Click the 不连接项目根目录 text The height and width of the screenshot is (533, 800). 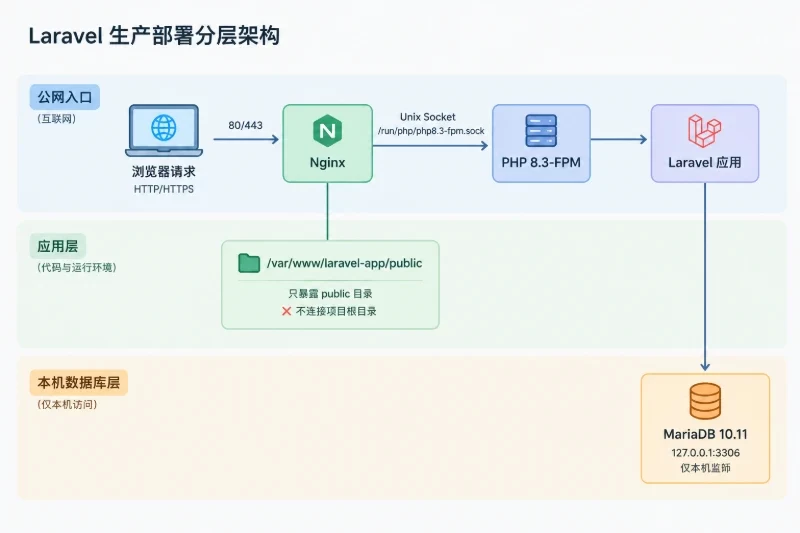click(336, 311)
